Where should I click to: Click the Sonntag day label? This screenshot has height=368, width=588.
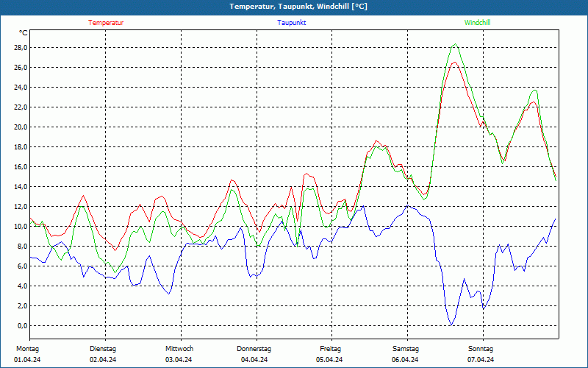coord(481,349)
